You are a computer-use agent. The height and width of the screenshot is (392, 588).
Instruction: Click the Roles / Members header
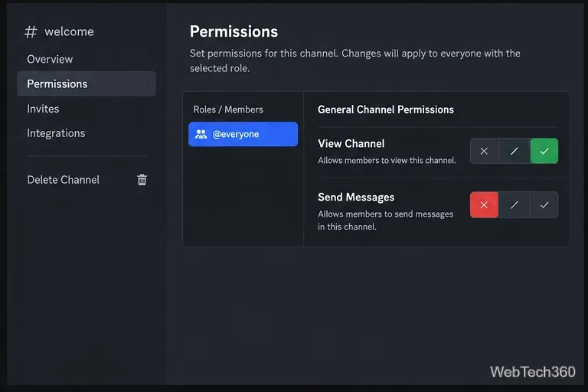coord(228,109)
